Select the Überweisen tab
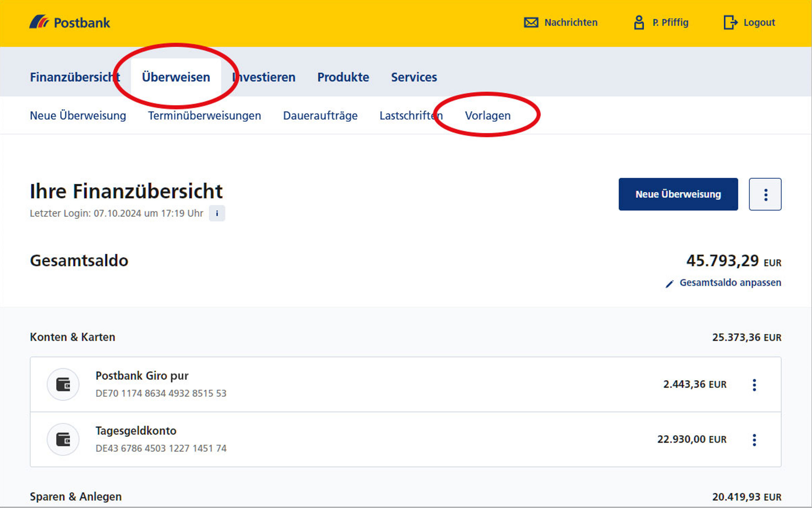Image resolution: width=812 pixels, height=508 pixels. coord(176,77)
